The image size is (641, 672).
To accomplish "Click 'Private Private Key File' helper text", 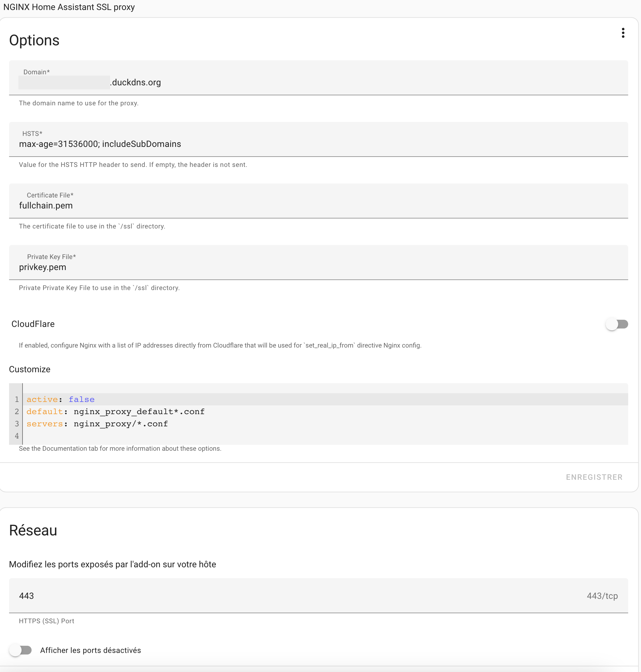I will (99, 288).
